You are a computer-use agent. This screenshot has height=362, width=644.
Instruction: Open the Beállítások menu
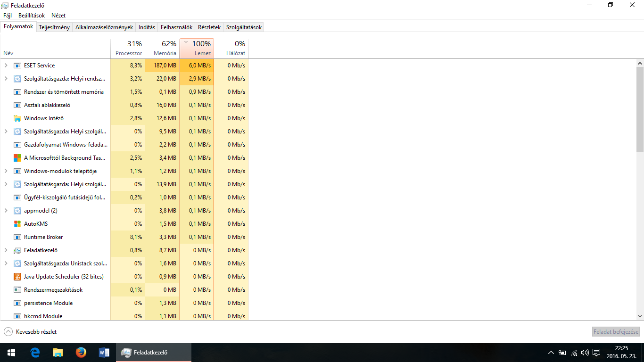tap(32, 16)
